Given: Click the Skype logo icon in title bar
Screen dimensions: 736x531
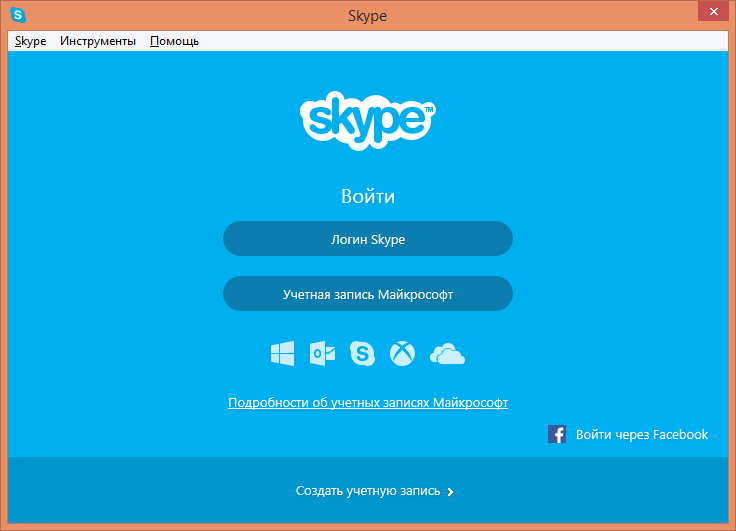Looking at the screenshot, I should tap(18, 15).
